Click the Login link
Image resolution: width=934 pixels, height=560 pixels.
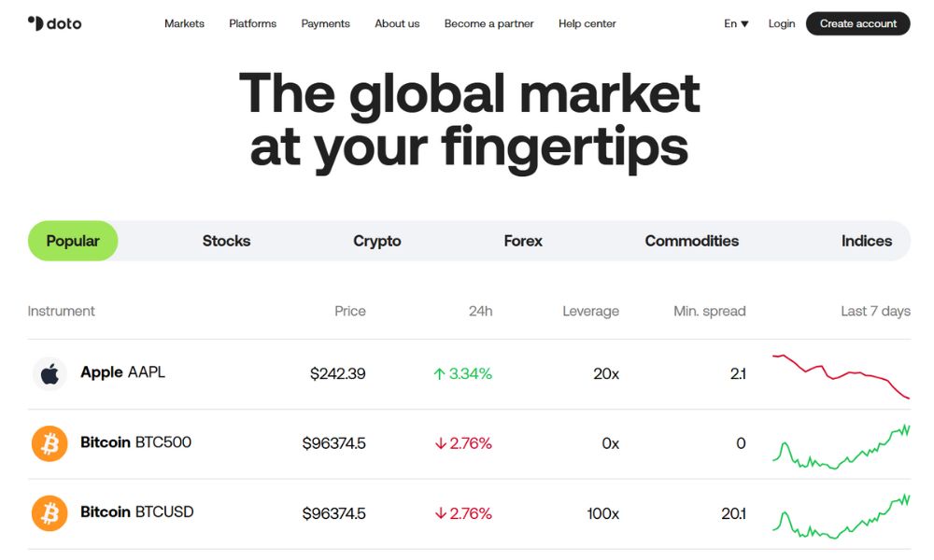782,23
